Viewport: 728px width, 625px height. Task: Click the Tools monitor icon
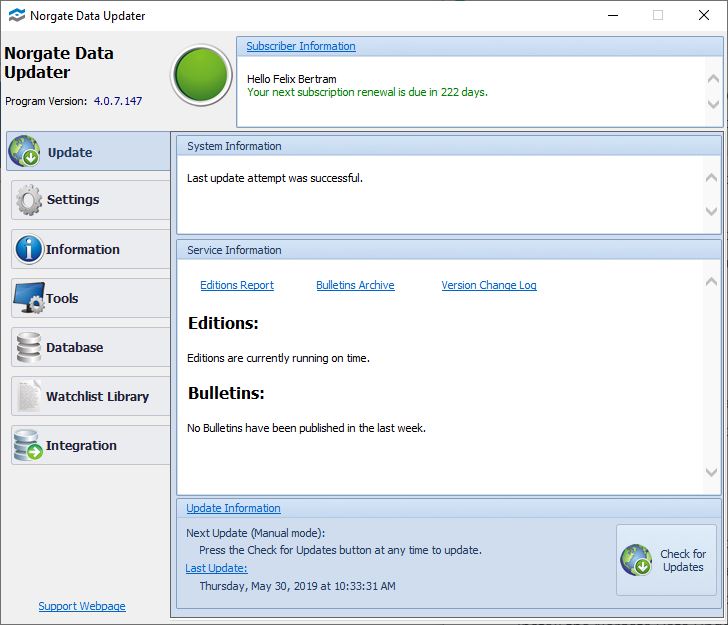29,298
